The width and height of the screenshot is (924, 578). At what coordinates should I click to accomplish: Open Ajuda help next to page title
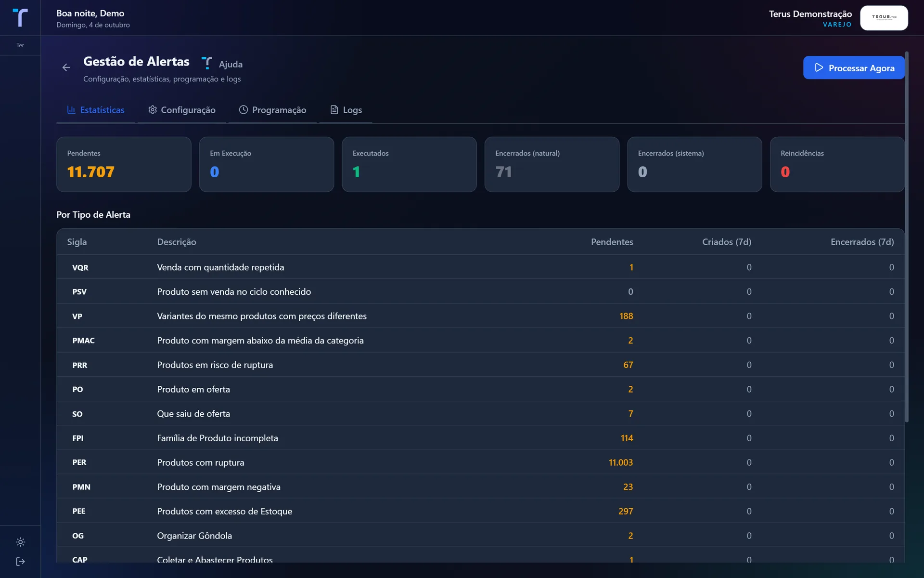(222, 64)
